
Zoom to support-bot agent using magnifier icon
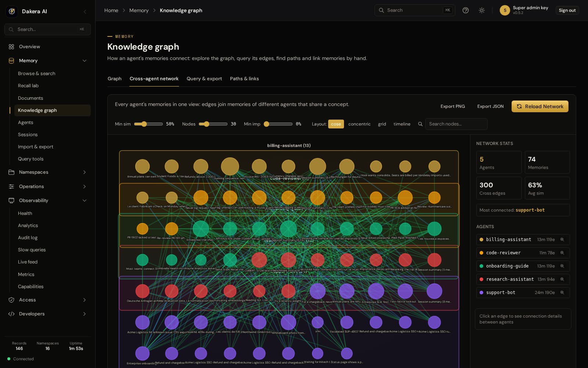click(x=562, y=293)
